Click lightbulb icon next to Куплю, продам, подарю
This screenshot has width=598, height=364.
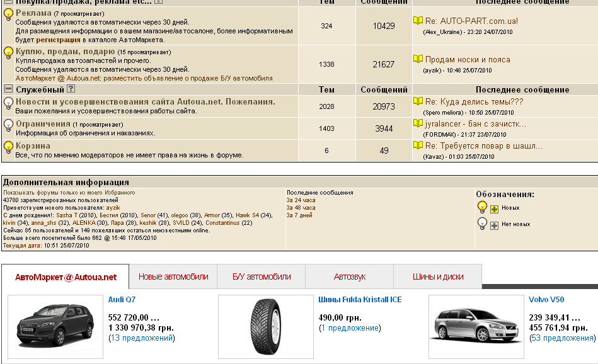[8, 53]
